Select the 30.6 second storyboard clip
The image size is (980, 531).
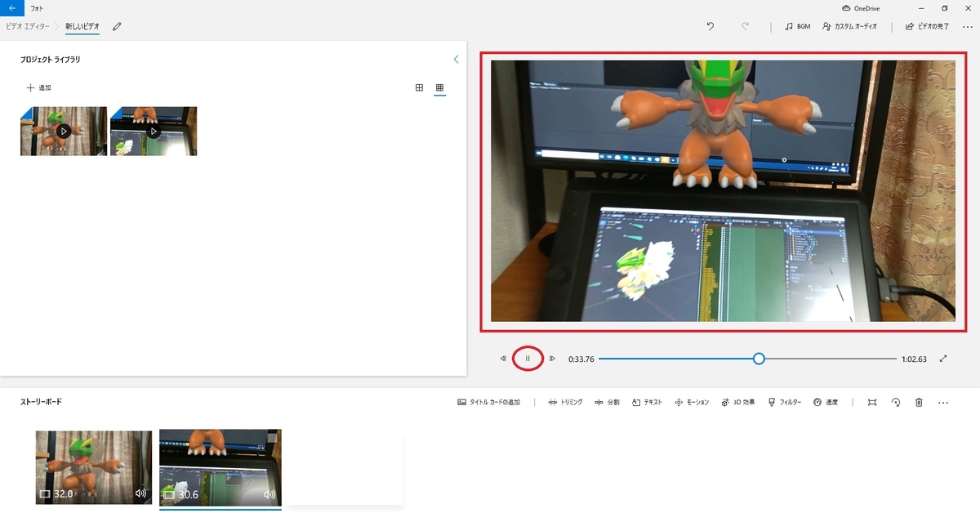(x=220, y=467)
